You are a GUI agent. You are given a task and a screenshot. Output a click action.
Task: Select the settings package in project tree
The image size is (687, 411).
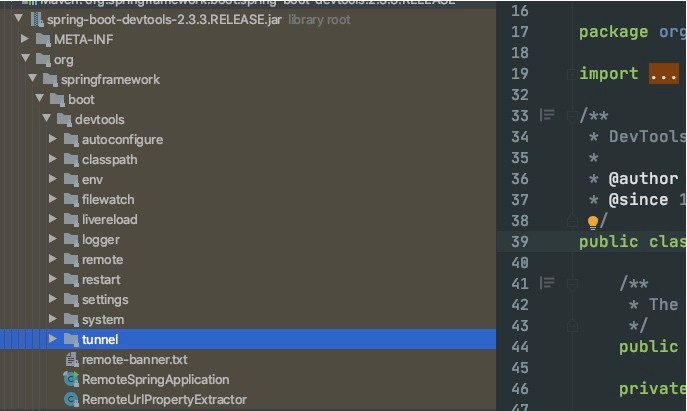coord(104,299)
